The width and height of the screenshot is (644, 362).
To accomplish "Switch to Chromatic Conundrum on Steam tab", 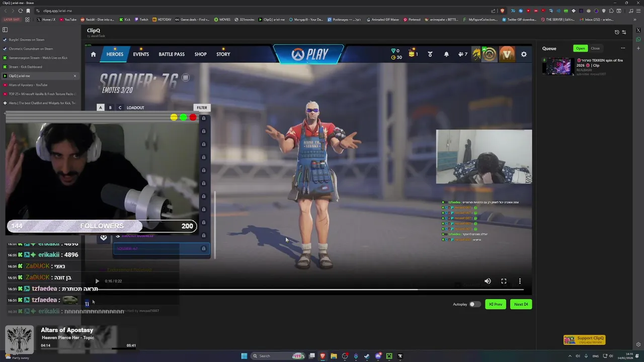I will point(40,49).
